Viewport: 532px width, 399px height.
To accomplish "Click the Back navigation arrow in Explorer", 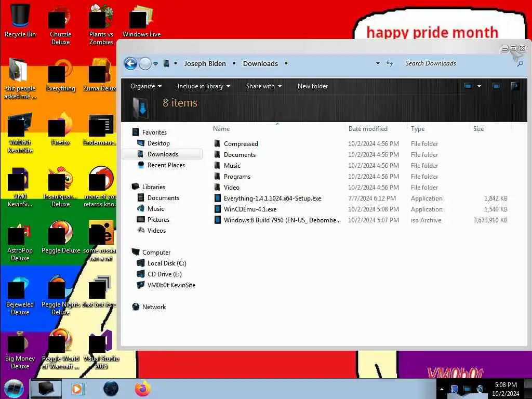I will pos(130,63).
